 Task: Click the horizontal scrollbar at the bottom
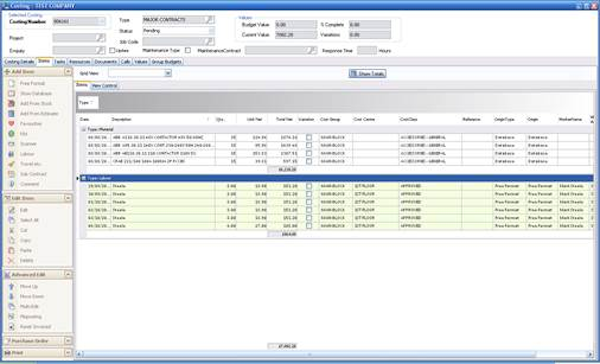[335, 354]
